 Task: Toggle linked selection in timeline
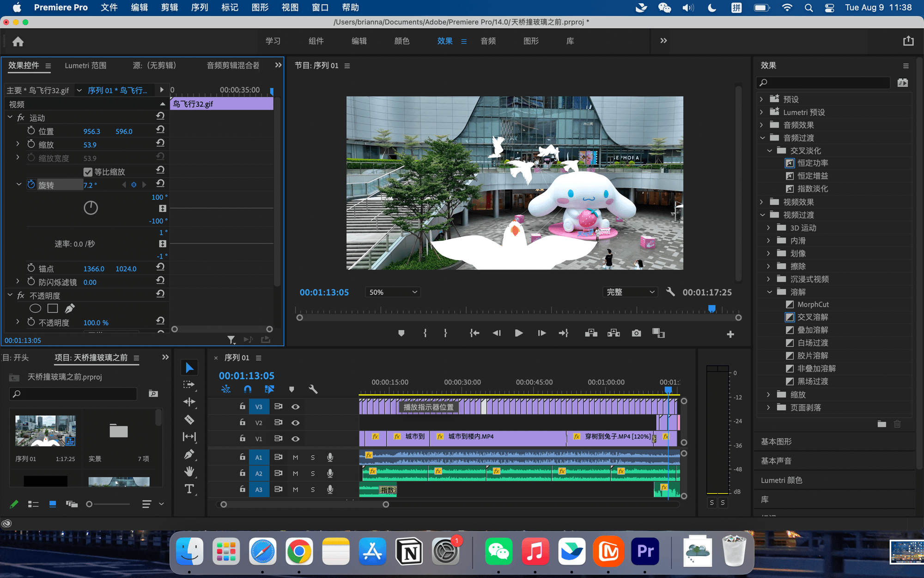pyautogui.click(x=269, y=389)
